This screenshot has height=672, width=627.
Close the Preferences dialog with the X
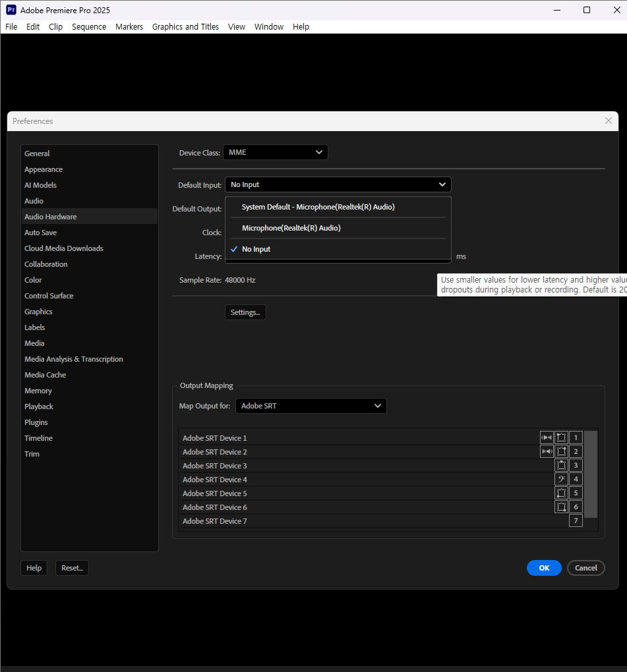[608, 121]
